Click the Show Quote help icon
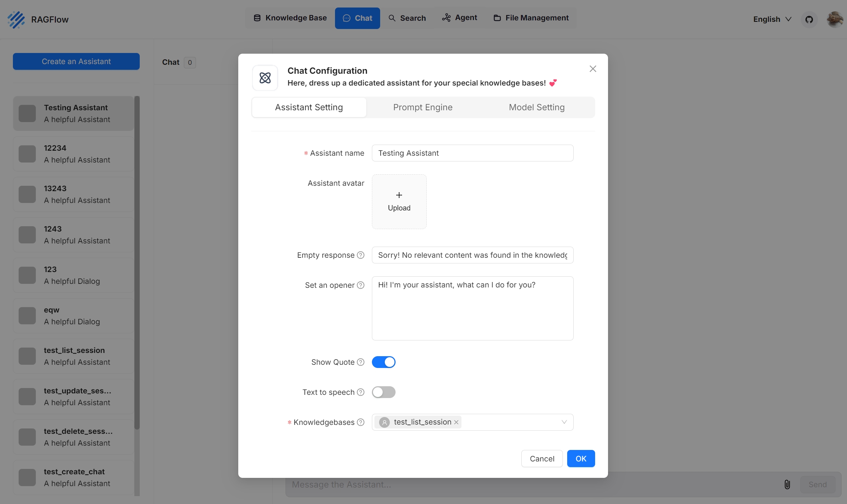 (x=361, y=362)
